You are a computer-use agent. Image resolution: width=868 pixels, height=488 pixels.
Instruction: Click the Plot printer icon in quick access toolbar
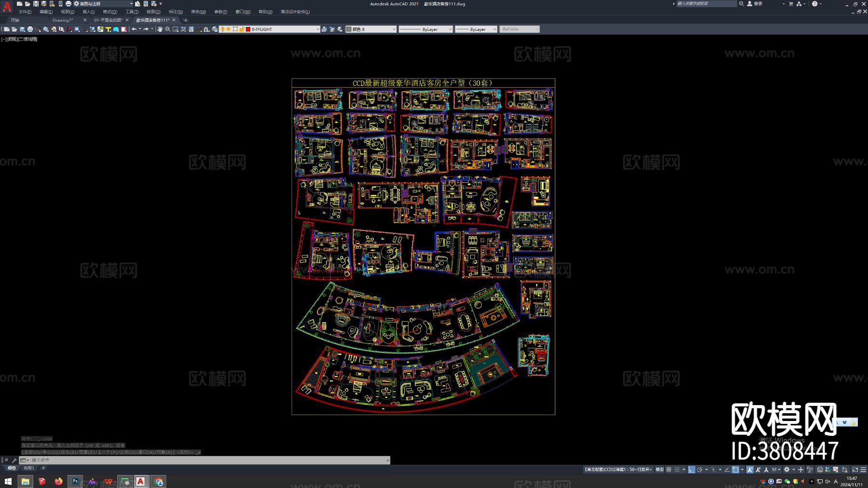[68, 4]
